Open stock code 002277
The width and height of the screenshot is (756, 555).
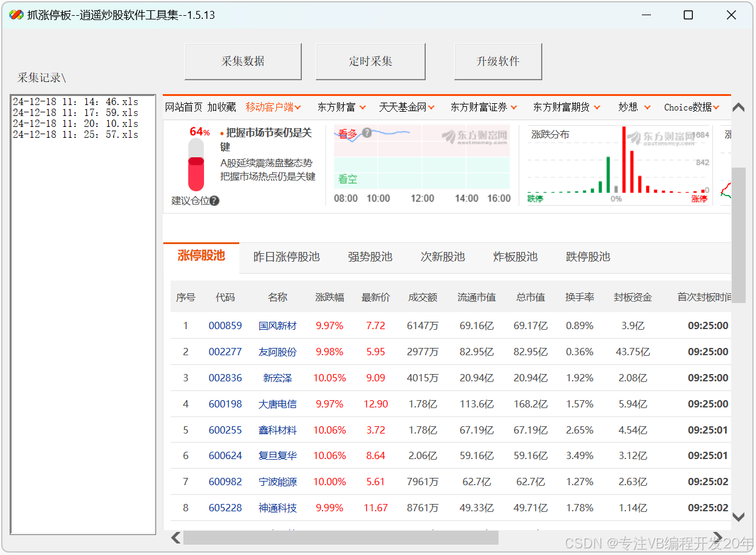click(225, 352)
